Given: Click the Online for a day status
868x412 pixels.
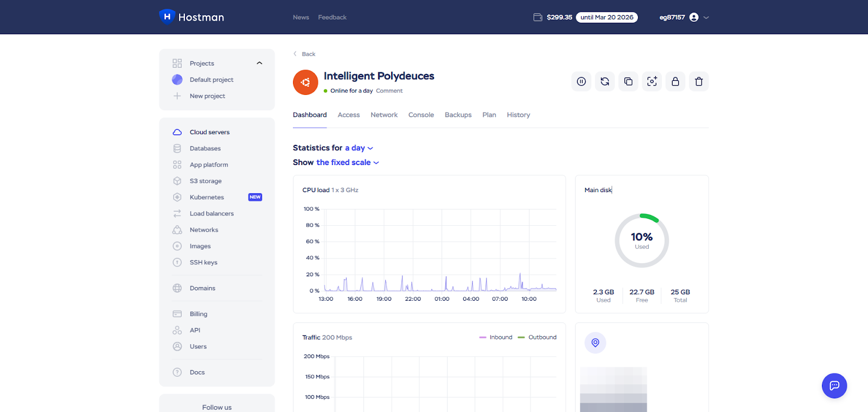Looking at the screenshot, I should tap(348, 91).
